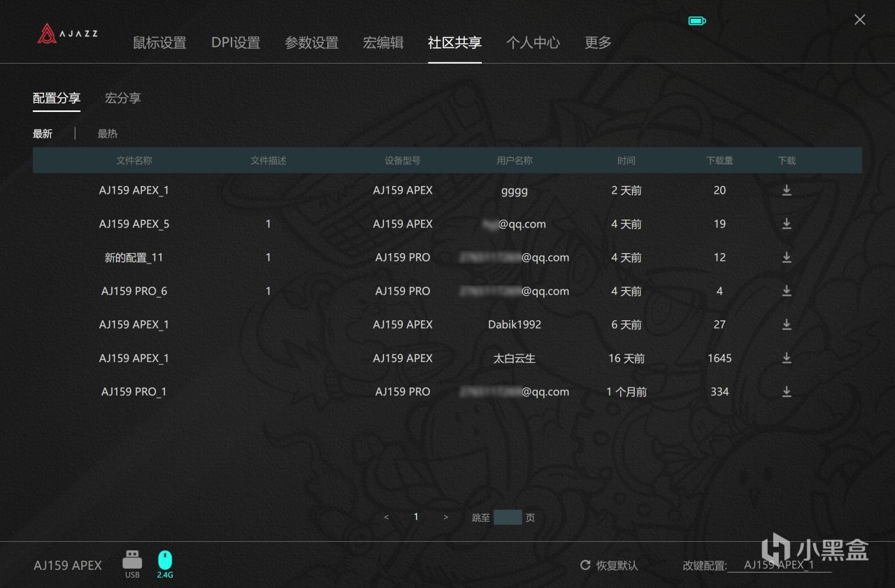Close the AJAZZ driver window
895x588 pixels.
[x=860, y=20]
